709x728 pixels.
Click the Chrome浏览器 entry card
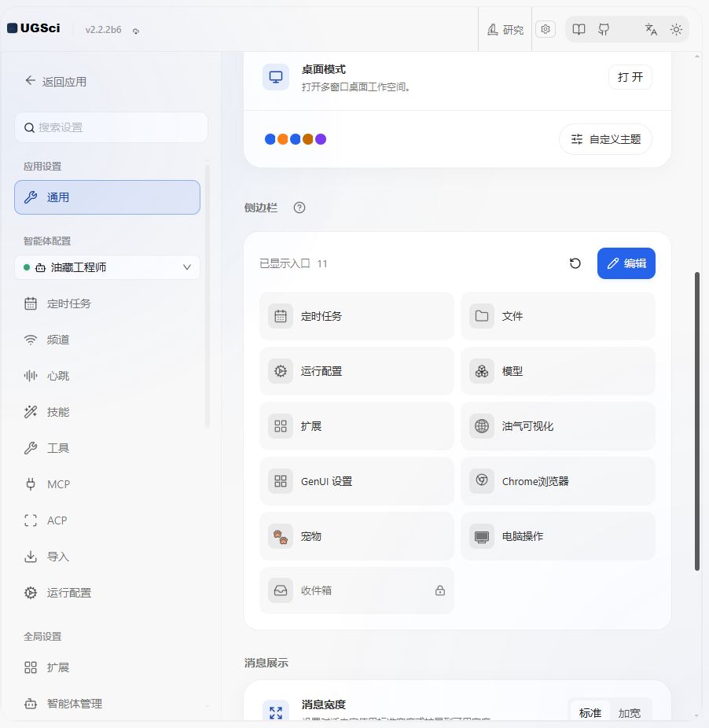pyautogui.click(x=557, y=481)
